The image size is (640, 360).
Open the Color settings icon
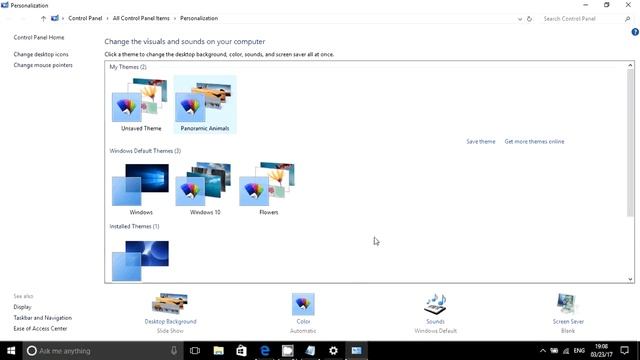tap(303, 304)
